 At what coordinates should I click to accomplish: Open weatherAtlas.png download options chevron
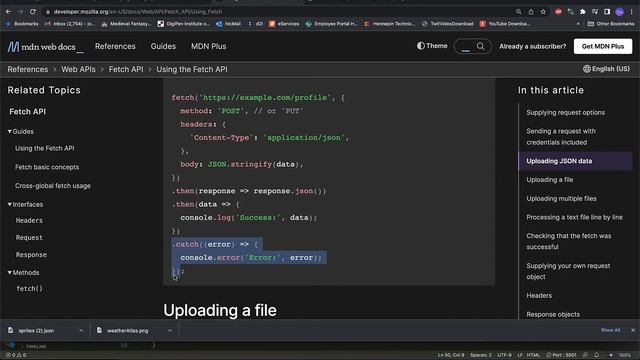(x=170, y=330)
